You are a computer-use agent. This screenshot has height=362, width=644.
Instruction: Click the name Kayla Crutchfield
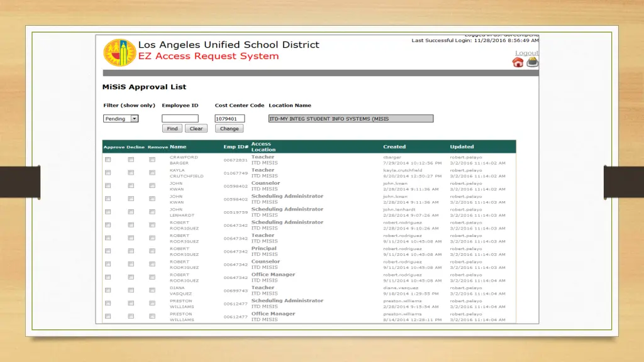[186, 173]
